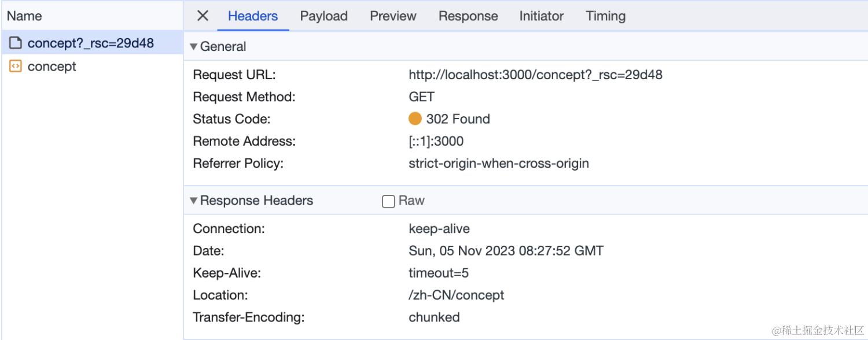Select the concept?_rsc=29d48 request row
868x340 pixels.
pyautogui.click(x=90, y=43)
